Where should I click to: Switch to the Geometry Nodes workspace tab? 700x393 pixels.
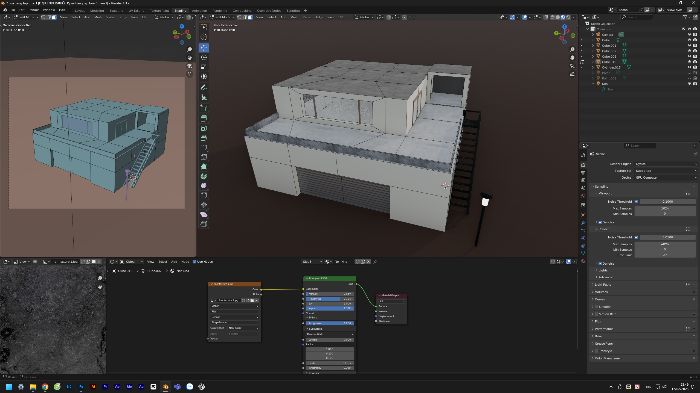269,10
